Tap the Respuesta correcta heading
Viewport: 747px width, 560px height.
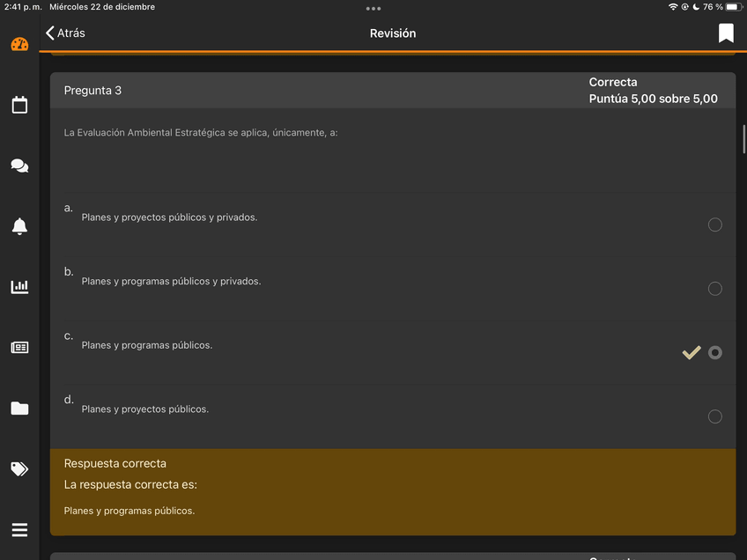(x=115, y=463)
